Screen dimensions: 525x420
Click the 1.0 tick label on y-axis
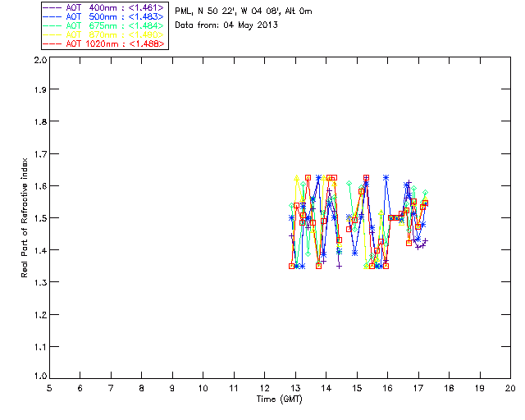pyautogui.click(x=39, y=377)
